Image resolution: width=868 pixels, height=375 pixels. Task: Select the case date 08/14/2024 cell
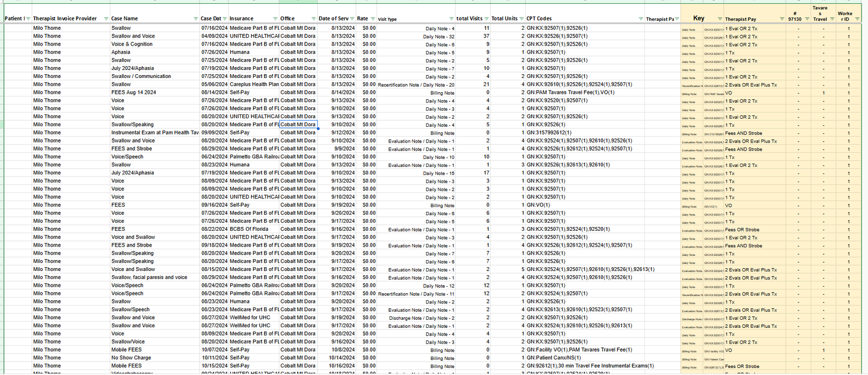pyautogui.click(x=214, y=93)
